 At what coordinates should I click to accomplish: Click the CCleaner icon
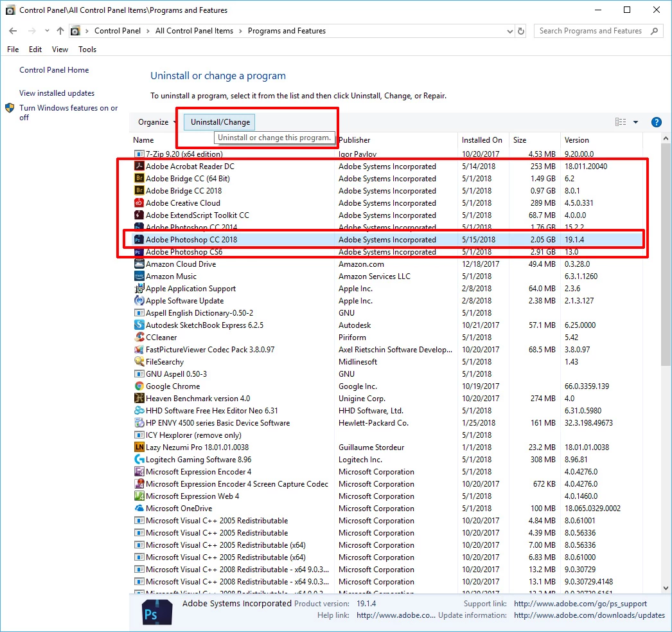139,337
